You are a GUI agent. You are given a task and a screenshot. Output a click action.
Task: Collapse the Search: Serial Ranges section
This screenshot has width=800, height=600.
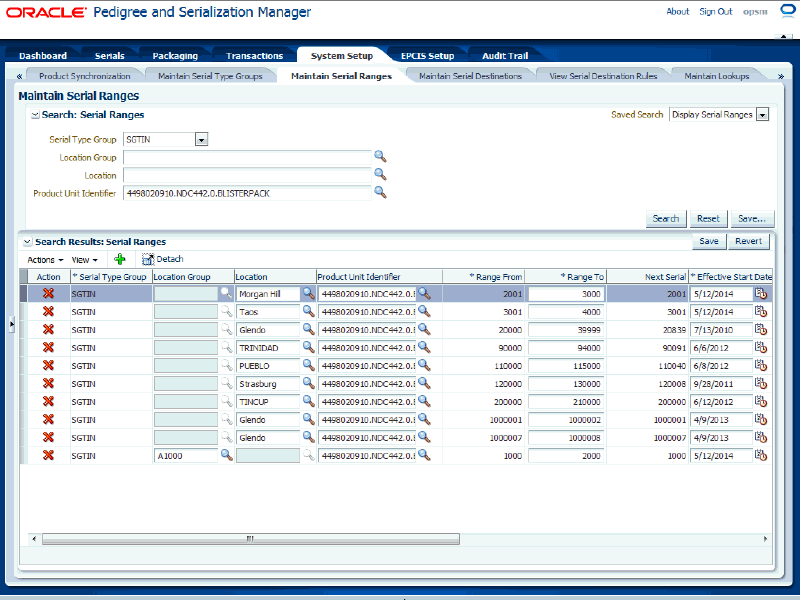coord(35,115)
